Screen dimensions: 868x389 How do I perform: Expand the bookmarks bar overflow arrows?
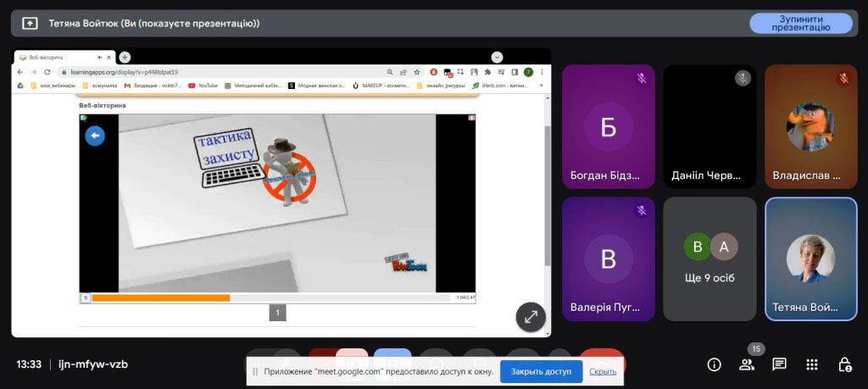point(541,86)
